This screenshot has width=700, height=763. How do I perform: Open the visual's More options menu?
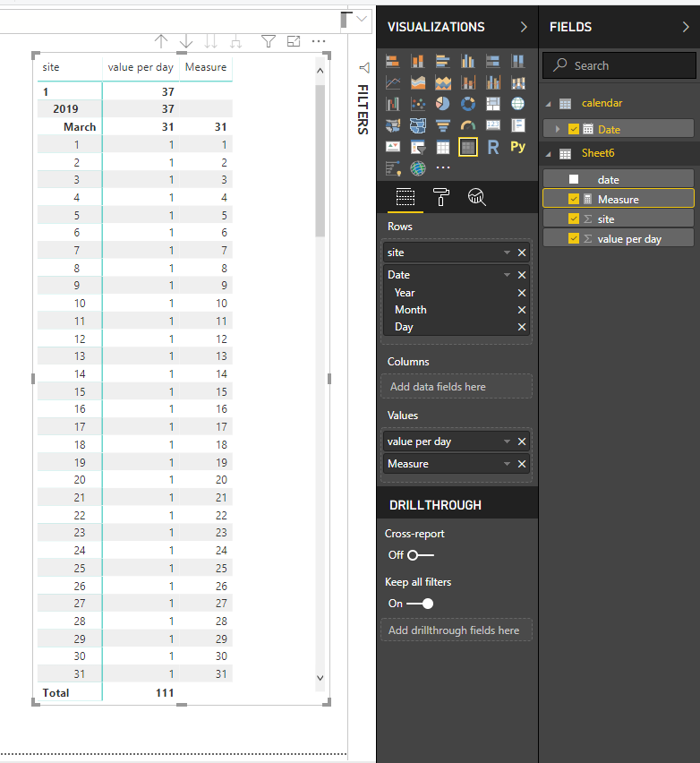point(319,41)
